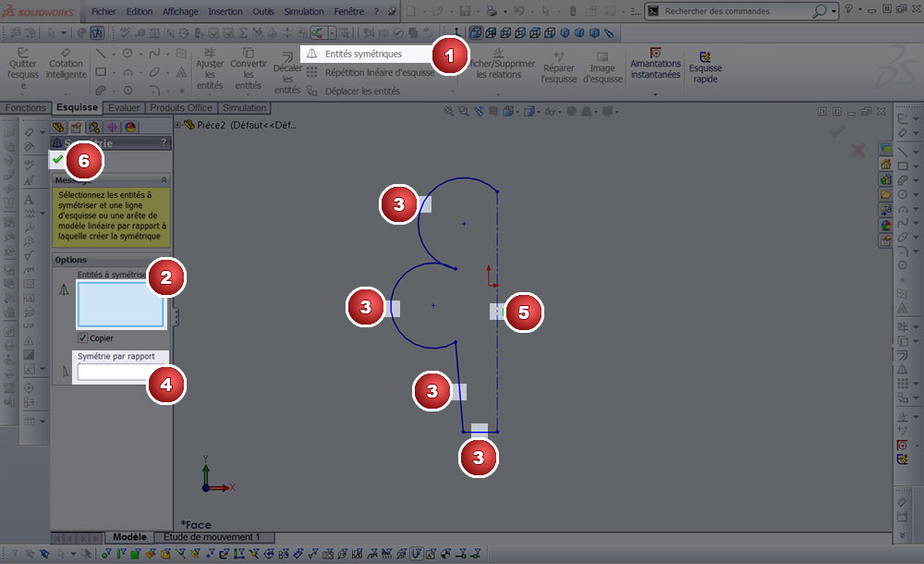Open the SolidWorks Resources task pane icon

click(x=886, y=164)
